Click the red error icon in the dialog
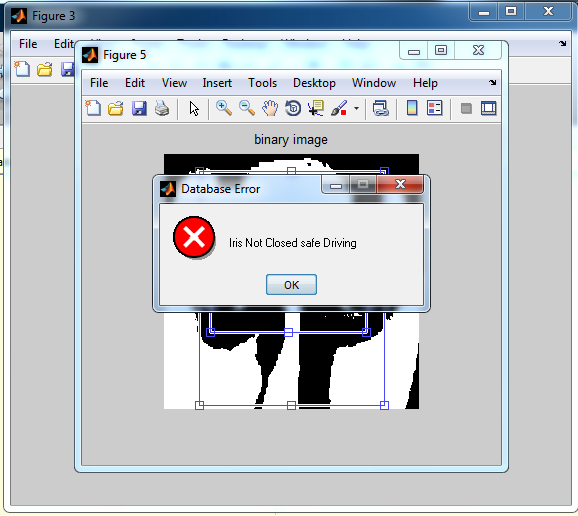Screen dimensions: 578x516 point(194,237)
